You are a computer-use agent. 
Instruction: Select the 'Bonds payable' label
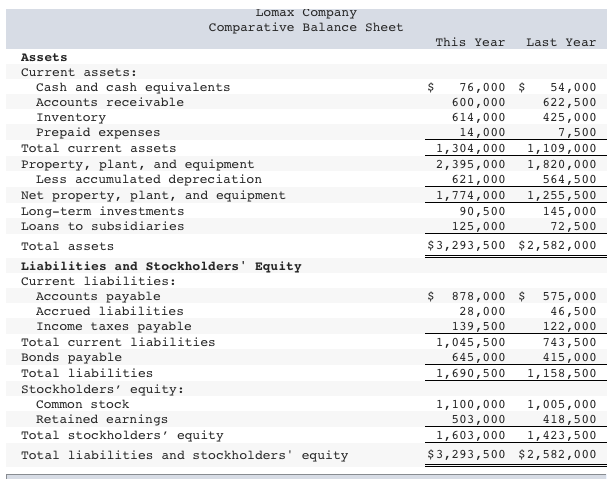(71, 357)
